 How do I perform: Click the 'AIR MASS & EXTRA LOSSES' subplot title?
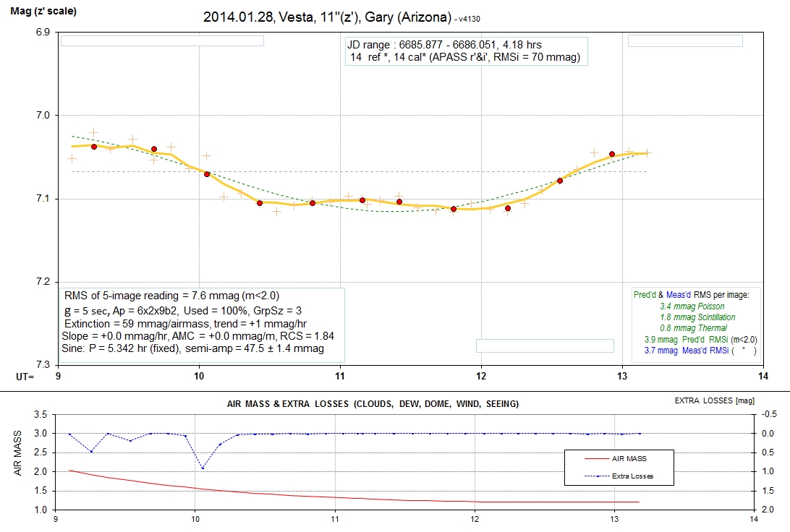click(373, 403)
